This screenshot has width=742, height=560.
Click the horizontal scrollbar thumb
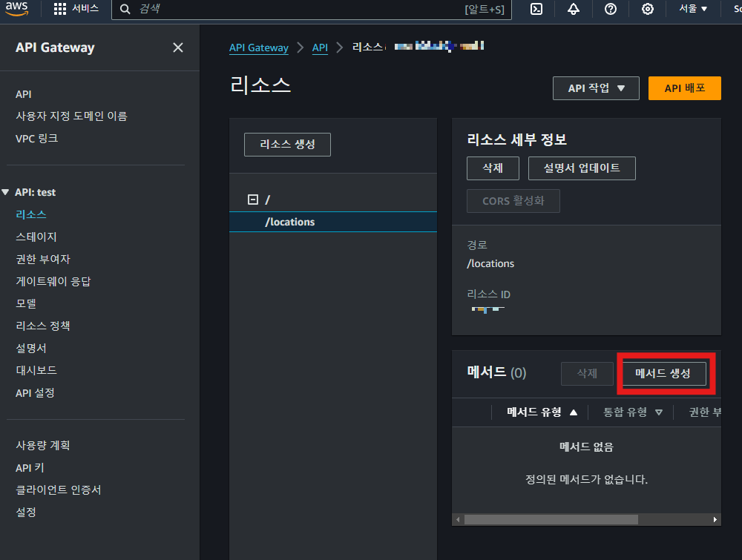(x=551, y=519)
